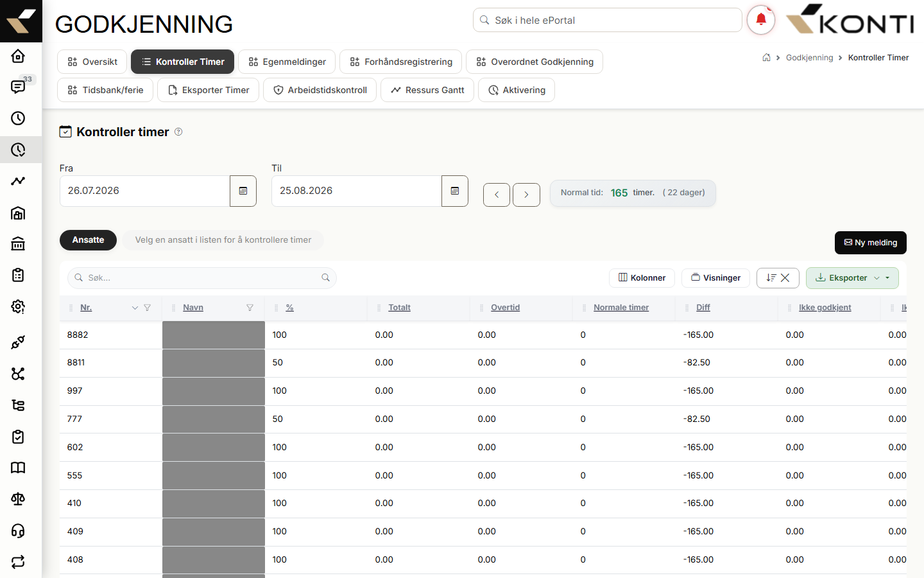
Task: Switch to the Egenmeldinger tab
Action: pos(287,62)
